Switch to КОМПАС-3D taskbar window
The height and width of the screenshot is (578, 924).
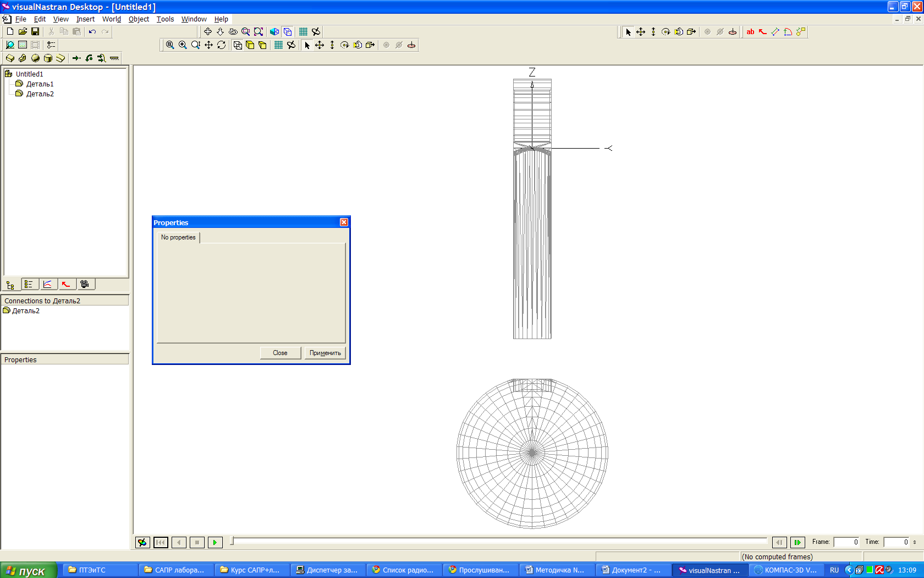tap(786, 570)
